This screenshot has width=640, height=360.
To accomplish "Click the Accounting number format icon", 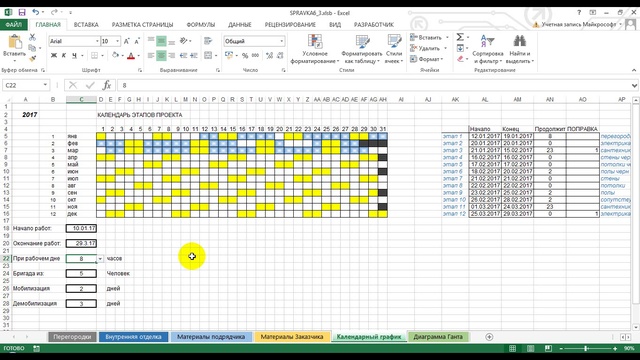I will (228, 55).
